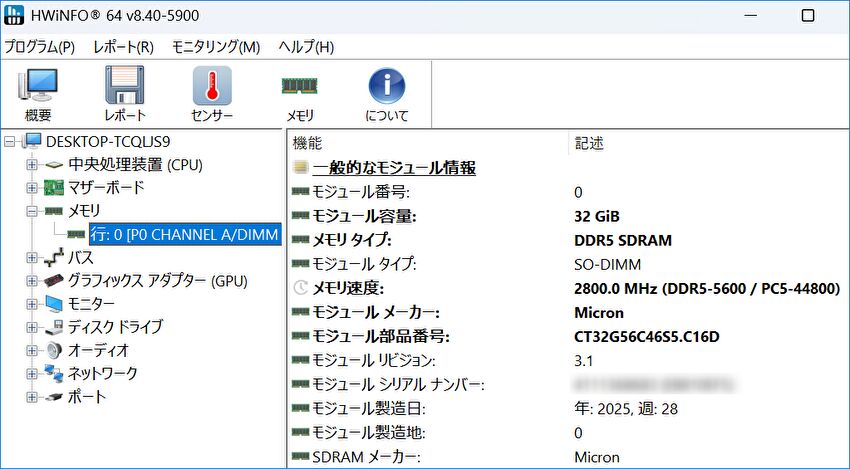Screen dimensions: 850x469
Task: Click the 機能 column header
Action: [x=308, y=143]
